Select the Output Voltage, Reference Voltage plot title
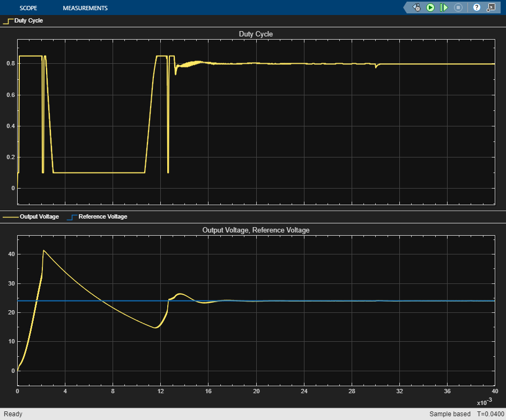506x420 pixels. click(256, 230)
